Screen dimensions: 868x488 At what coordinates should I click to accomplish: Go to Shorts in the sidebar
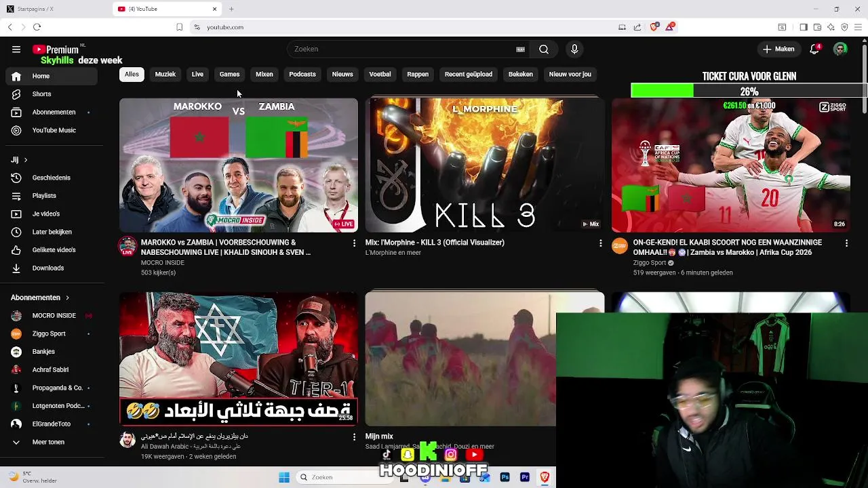click(53, 94)
